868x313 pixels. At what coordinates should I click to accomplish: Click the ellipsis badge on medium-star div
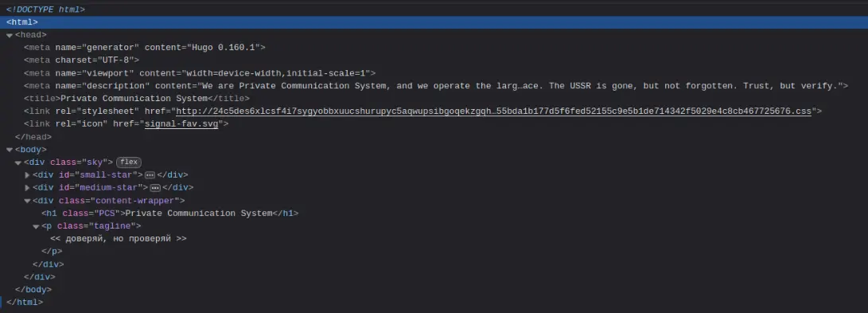click(155, 188)
